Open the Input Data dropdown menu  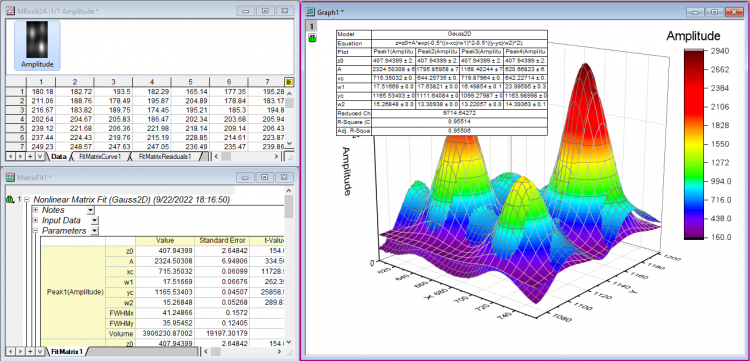pyautogui.click(x=94, y=220)
